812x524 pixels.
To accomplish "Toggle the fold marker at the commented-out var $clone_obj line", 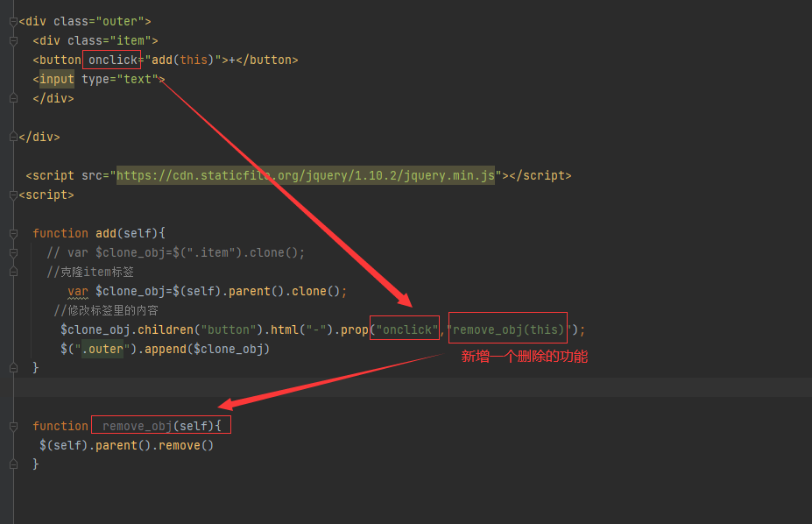I will [13, 252].
